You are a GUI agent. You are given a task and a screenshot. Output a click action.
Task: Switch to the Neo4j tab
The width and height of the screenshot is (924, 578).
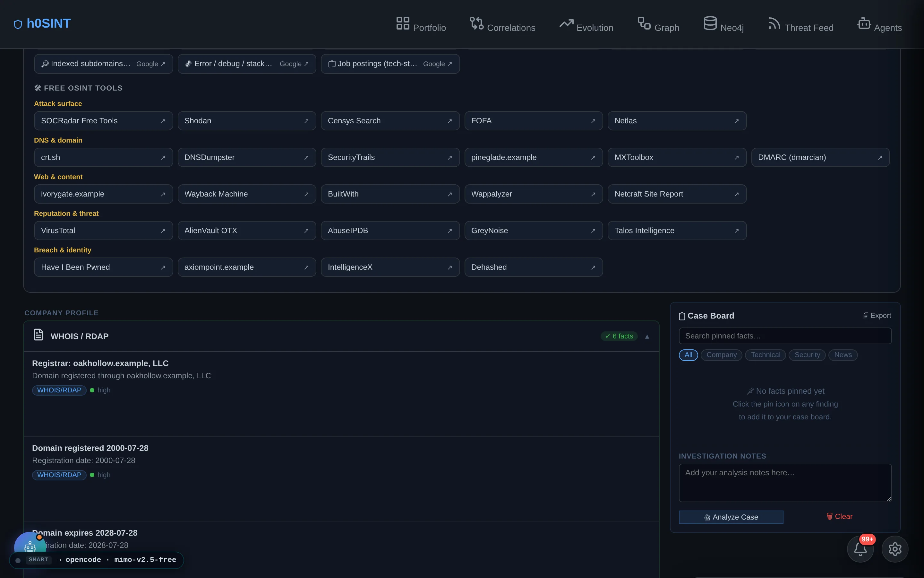[x=723, y=24]
